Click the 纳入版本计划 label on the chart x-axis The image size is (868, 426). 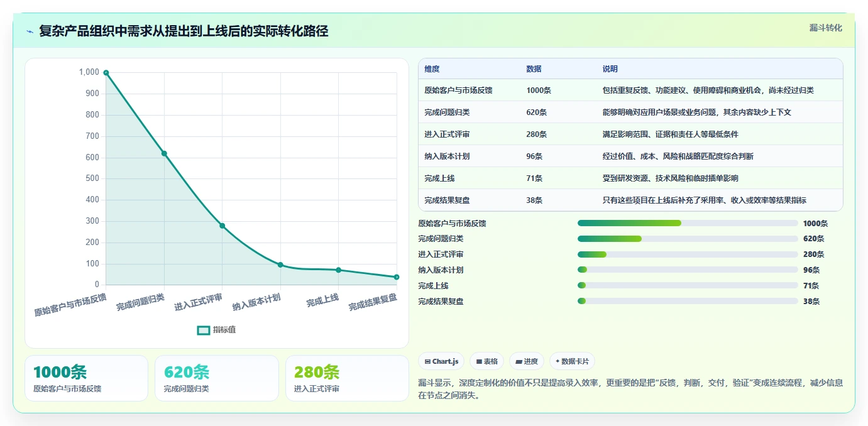click(x=256, y=302)
